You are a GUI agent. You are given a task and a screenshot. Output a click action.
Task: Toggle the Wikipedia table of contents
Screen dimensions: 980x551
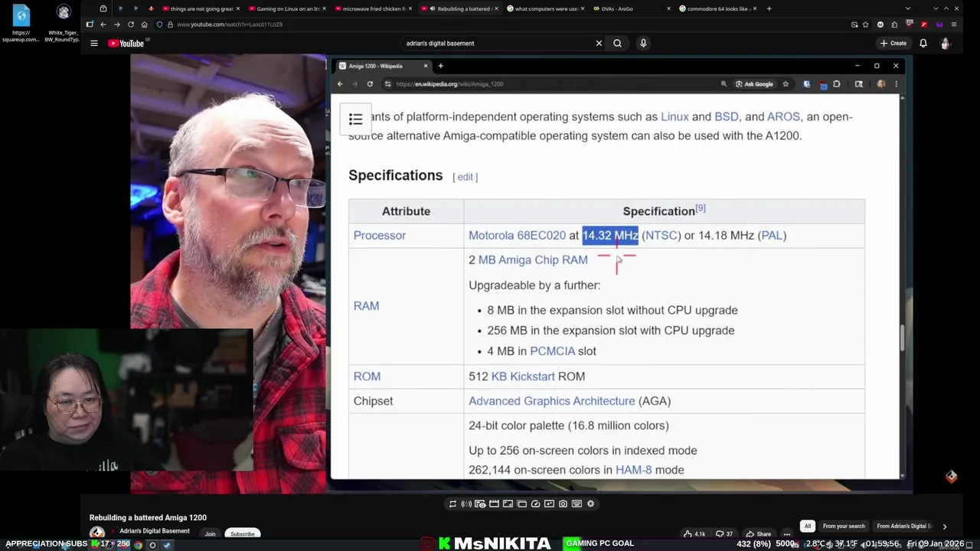pos(355,119)
